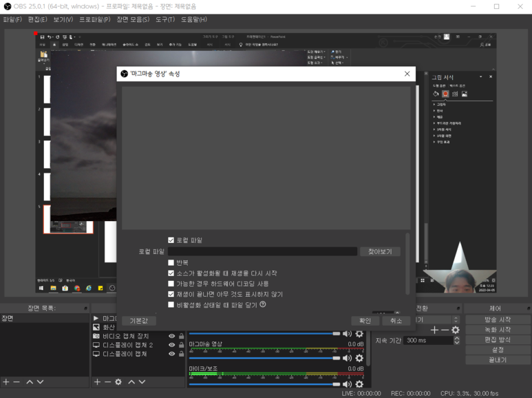Uncheck the 로컬 파일 checkbox
The height and width of the screenshot is (398, 532).
[x=171, y=240]
